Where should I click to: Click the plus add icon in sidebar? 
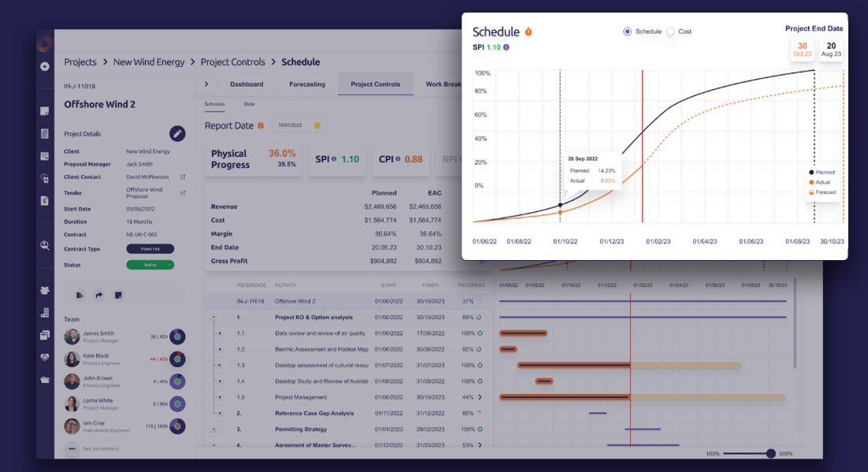click(x=45, y=66)
